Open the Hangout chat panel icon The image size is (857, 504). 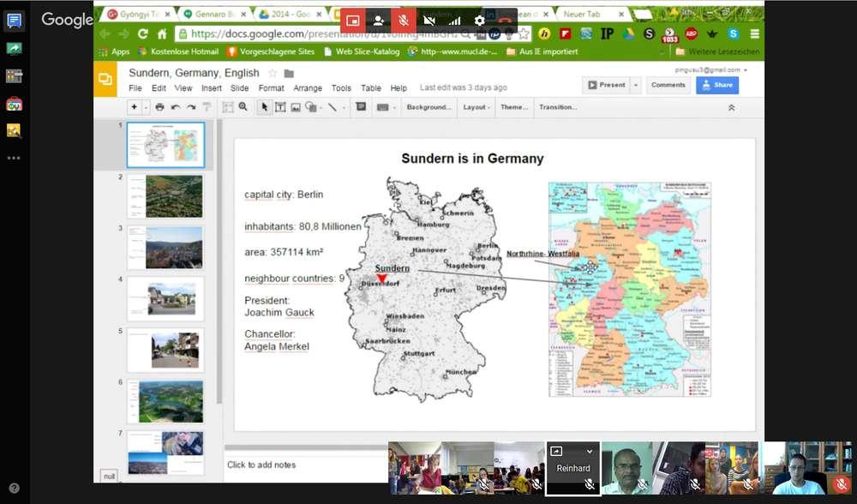pyautogui.click(x=15, y=21)
